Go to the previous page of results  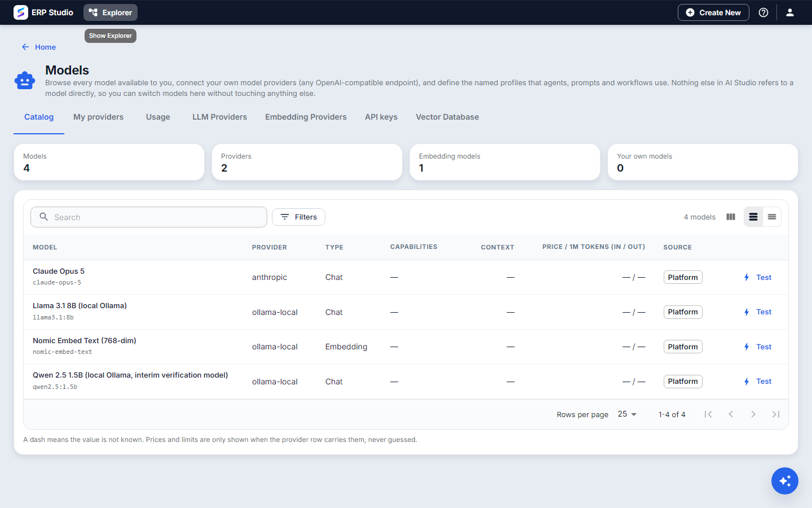pos(731,414)
